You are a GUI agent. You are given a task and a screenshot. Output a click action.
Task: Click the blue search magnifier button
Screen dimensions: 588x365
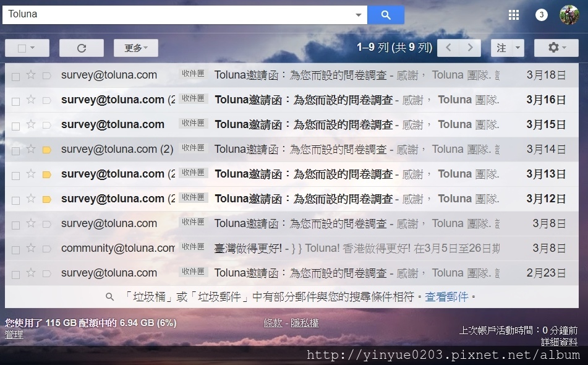tap(386, 15)
